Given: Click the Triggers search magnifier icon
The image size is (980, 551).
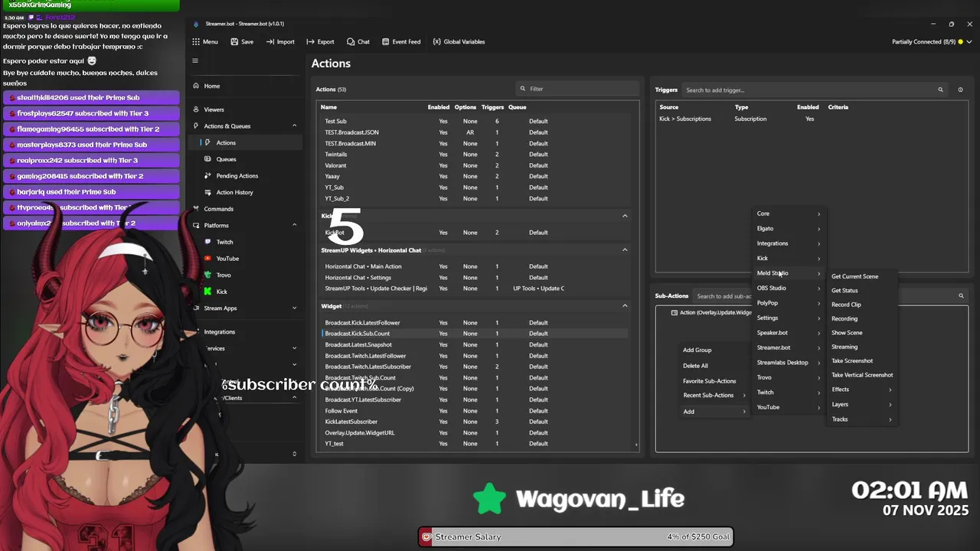Looking at the screenshot, I should [x=941, y=90].
